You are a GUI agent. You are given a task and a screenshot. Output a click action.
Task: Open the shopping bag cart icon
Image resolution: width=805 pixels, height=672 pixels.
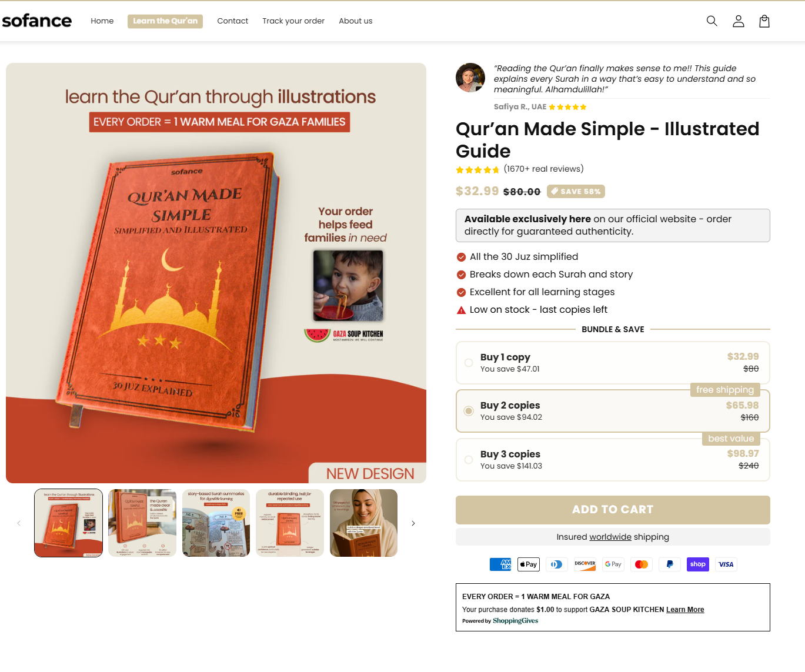(x=764, y=21)
